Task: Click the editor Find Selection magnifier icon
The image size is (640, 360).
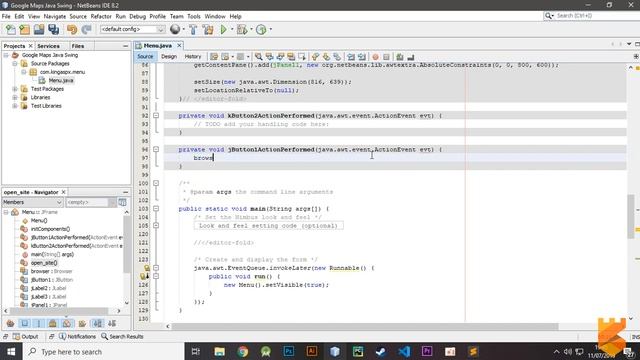Action: [258, 57]
